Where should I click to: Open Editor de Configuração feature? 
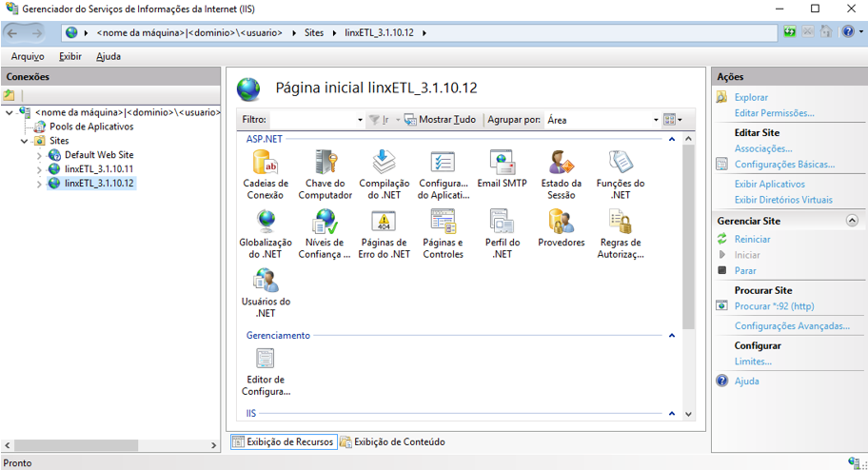(x=266, y=372)
